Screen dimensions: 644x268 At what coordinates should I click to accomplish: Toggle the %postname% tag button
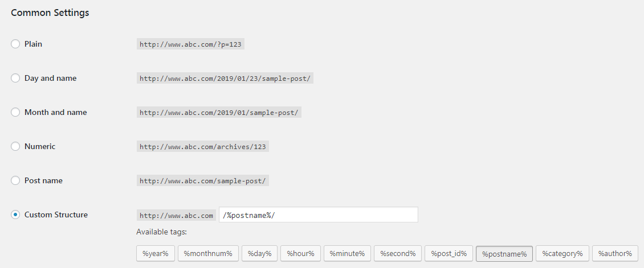504,254
